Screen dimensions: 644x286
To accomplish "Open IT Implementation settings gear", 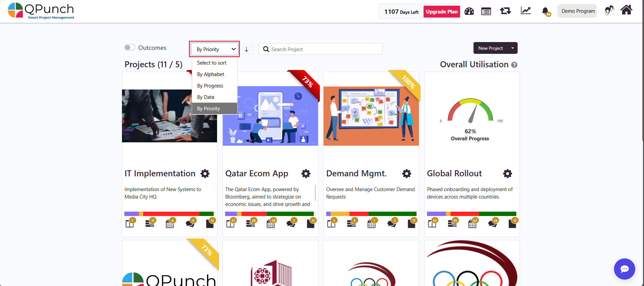I will (205, 174).
